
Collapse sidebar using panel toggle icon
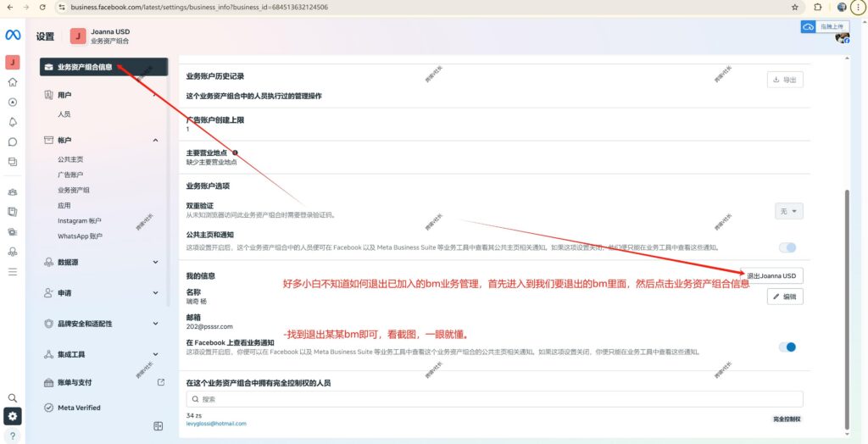click(x=158, y=425)
